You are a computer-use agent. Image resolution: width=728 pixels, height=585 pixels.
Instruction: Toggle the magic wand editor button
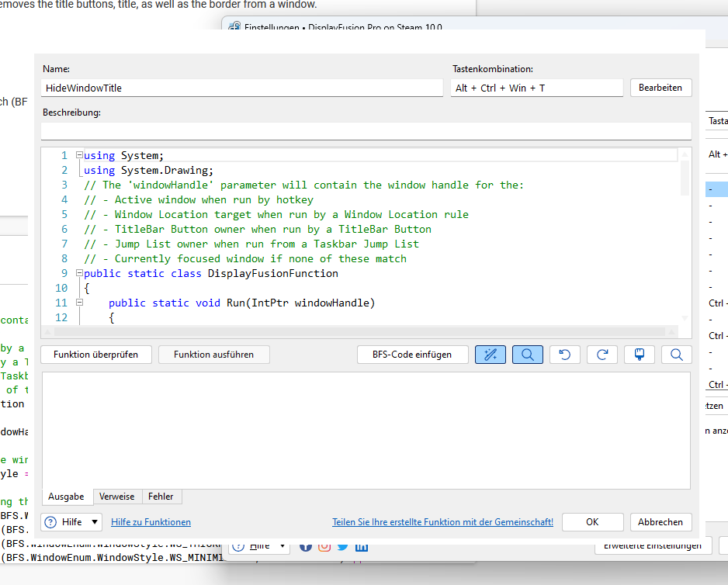(491, 355)
